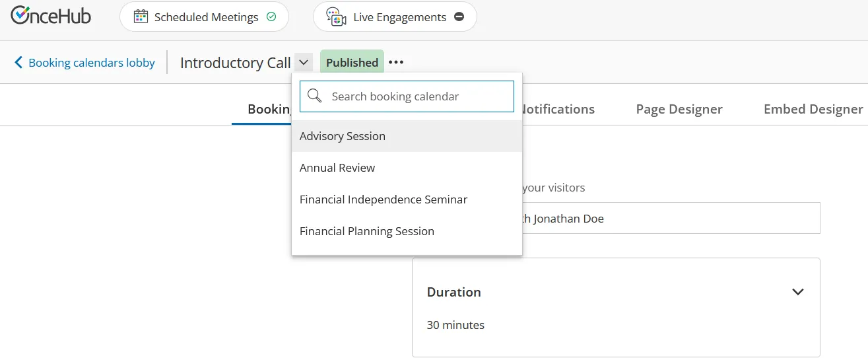Expand the Duration section chevron
The height and width of the screenshot is (358, 868).
point(798,292)
